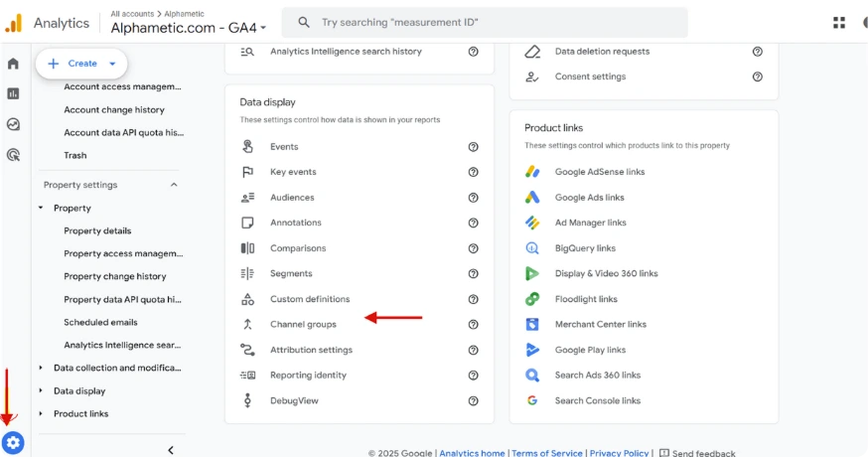Expand Product links in sidebar
The image size is (868, 457).
(41, 413)
